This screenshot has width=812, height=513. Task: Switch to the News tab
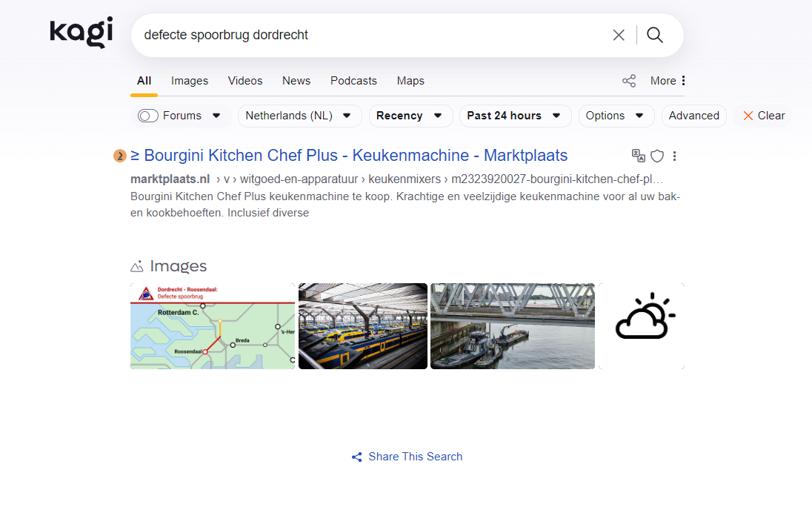(296, 81)
